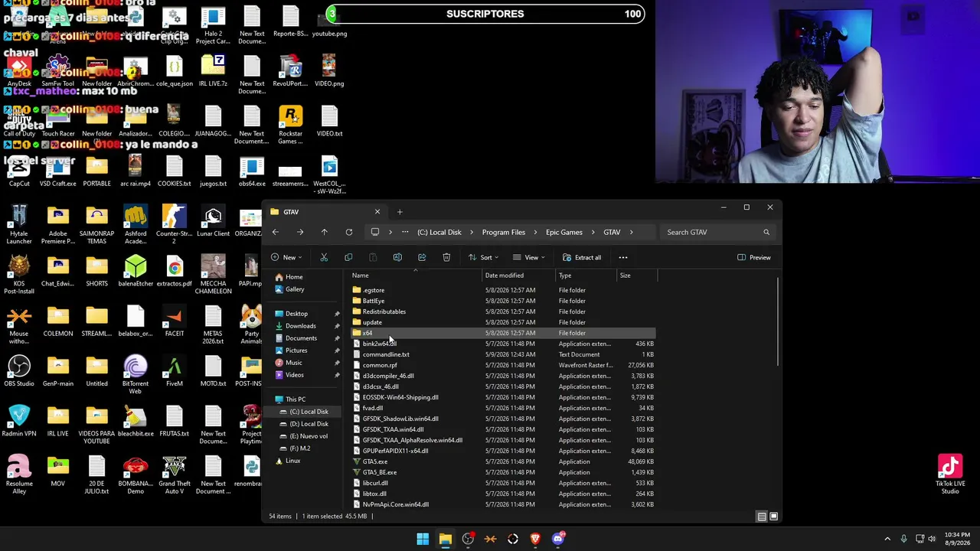Click Extract all button

[x=582, y=257]
